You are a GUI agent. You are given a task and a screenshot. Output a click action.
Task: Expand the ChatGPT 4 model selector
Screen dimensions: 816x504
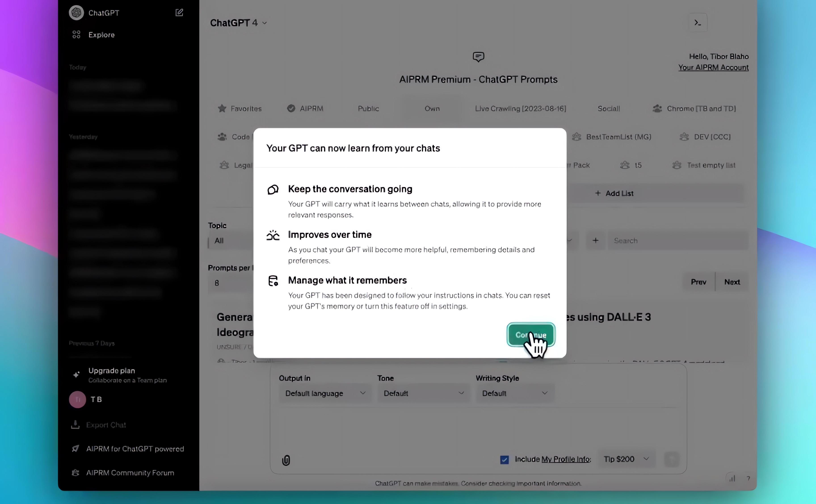[239, 23]
